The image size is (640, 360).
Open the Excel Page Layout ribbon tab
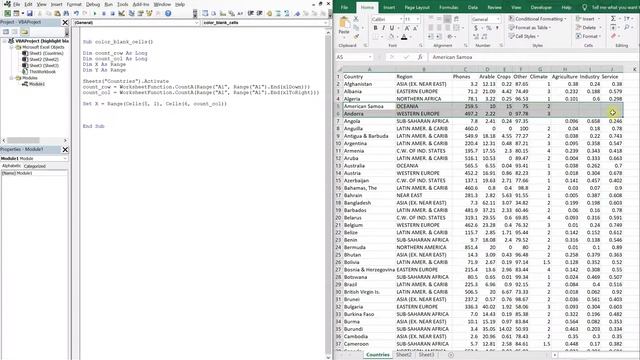pyautogui.click(x=417, y=7)
